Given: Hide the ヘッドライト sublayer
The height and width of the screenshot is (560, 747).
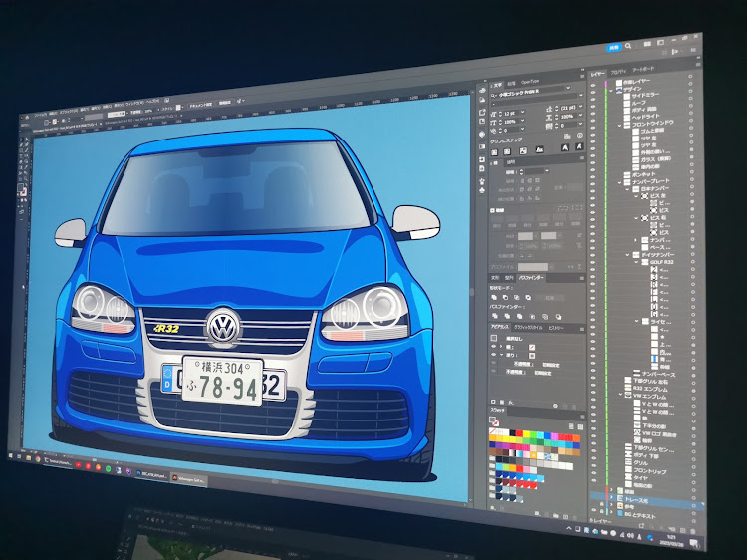Looking at the screenshot, I should (x=593, y=121).
